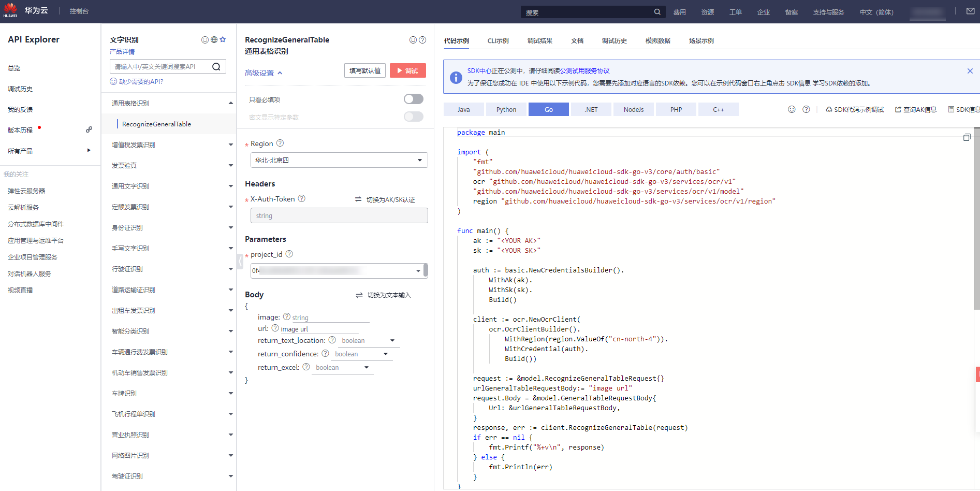The width and height of the screenshot is (980, 491).
Task: Click the smiley icon above code panel
Action: tap(792, 109)
